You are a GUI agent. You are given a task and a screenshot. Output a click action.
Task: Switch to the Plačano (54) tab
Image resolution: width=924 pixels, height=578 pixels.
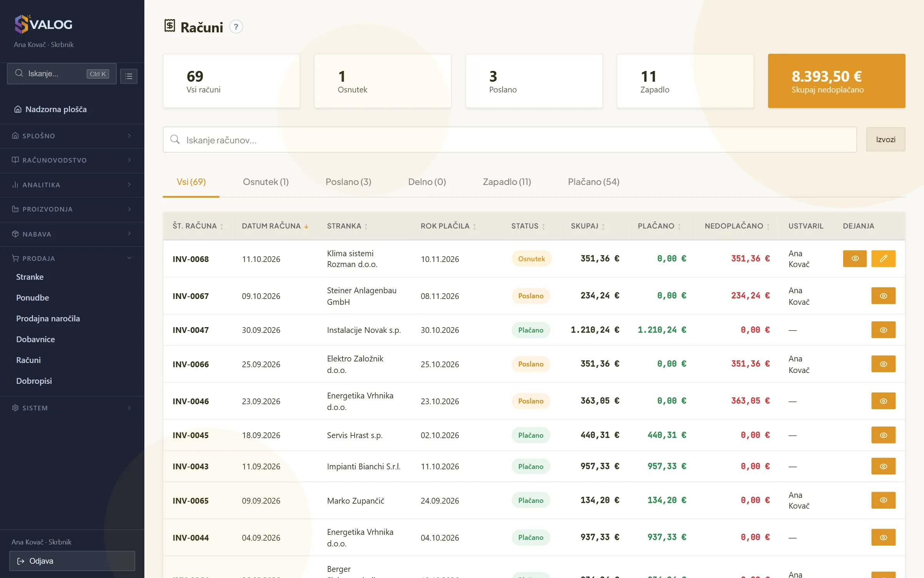[594, 182]
